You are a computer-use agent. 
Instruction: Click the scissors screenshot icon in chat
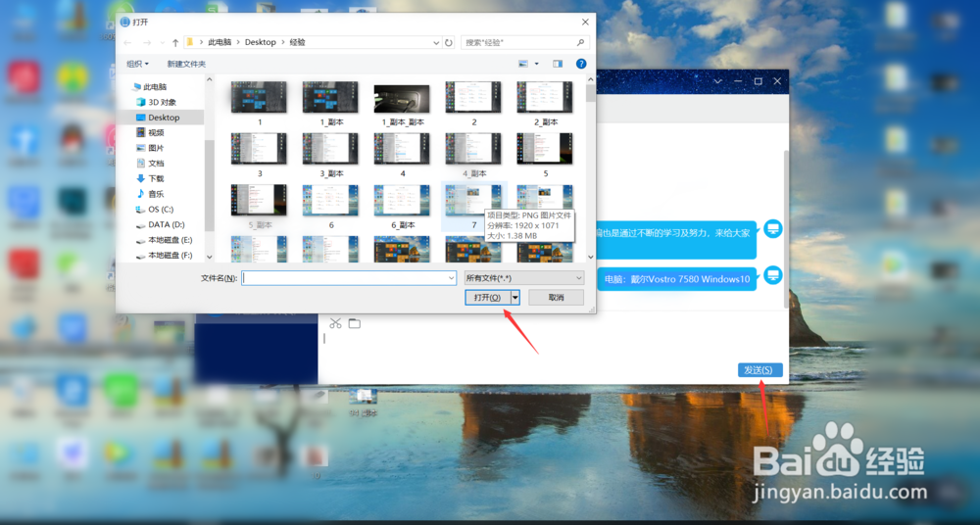[335, 323]
